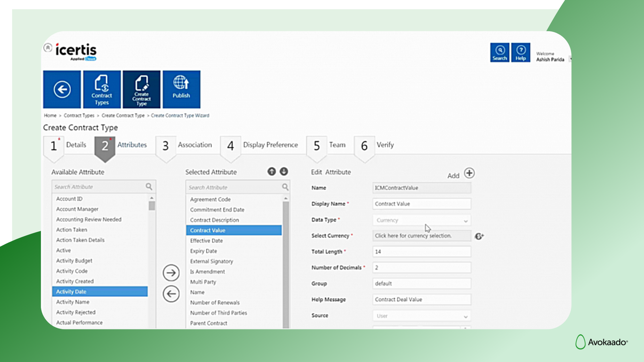Viewport: 644px width, 362px height.
Task: Click Create Contract Type breadcrumb link
Action: coord(123,116)
